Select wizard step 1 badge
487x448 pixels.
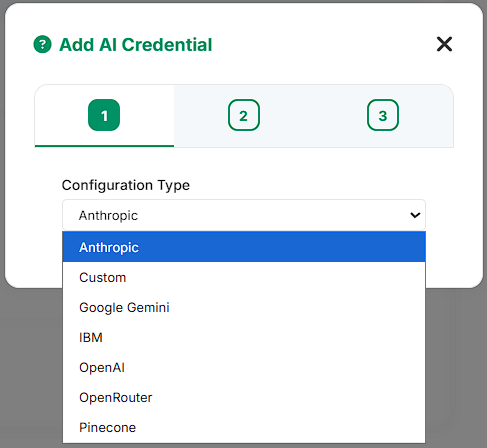[104, 115]
